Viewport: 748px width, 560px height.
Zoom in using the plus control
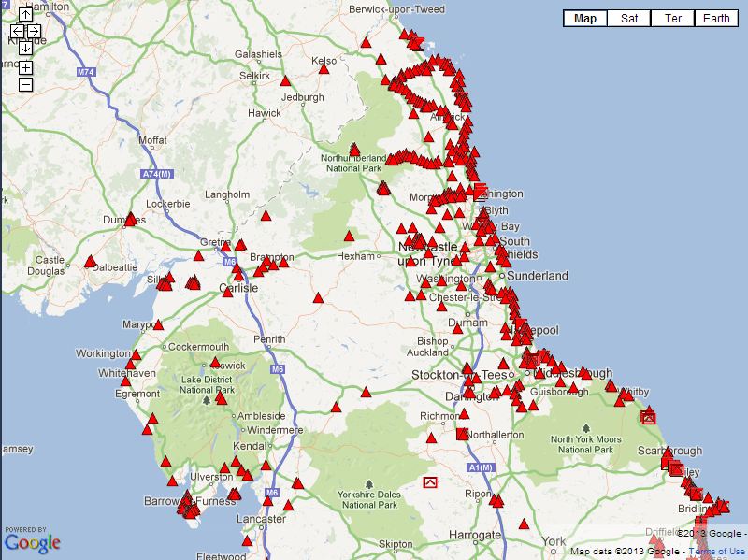pos(26,67)
